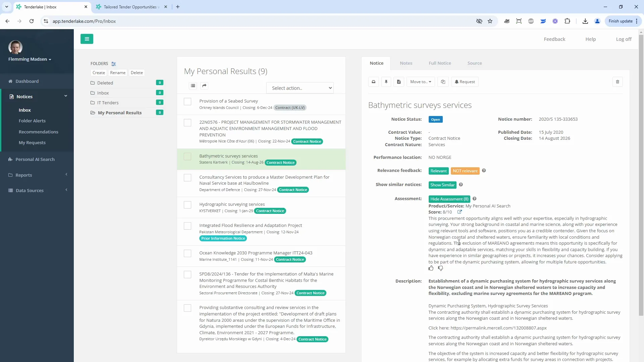Screen dimensions: 644x362
Task: Click the inbox tray icon in notice toolbar
Action: [373, 82]
